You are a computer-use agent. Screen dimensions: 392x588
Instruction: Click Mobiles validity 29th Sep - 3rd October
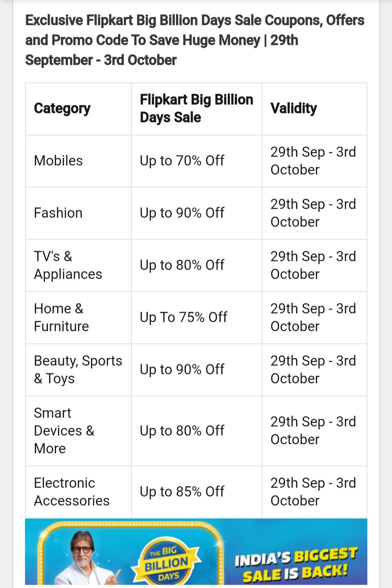pos(313,161)
